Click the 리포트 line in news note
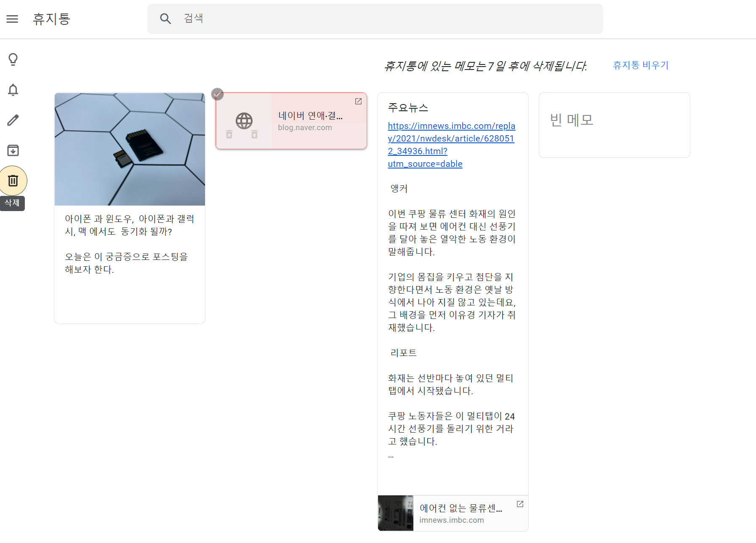 (x=404, y=353)
